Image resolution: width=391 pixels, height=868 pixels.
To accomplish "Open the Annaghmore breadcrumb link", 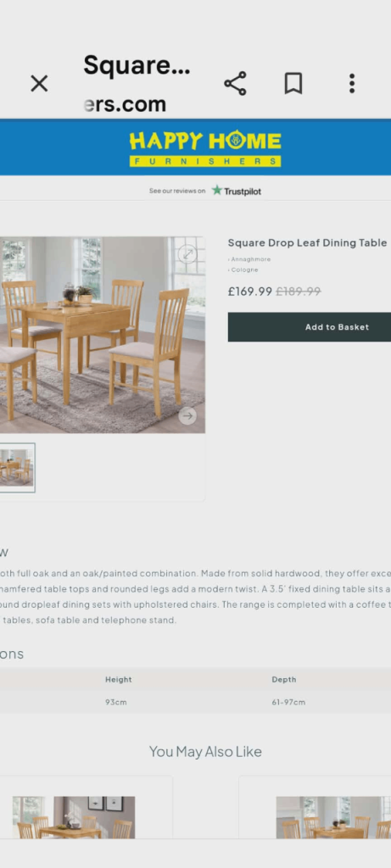I will point(249,259).
